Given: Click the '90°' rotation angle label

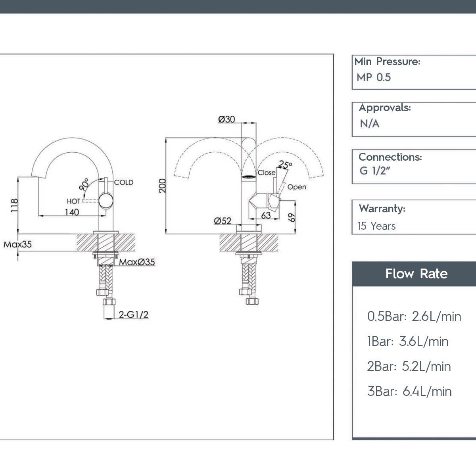Looking at the screenshot, I should 84,184.
